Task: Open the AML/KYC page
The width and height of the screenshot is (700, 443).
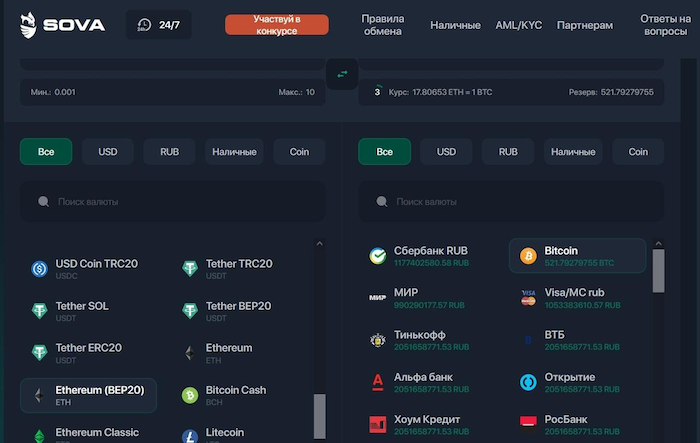Action: (x=519, y=25)
